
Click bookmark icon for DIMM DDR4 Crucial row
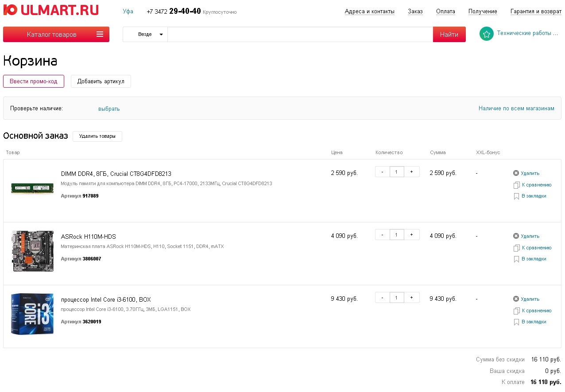click(516, 196)
